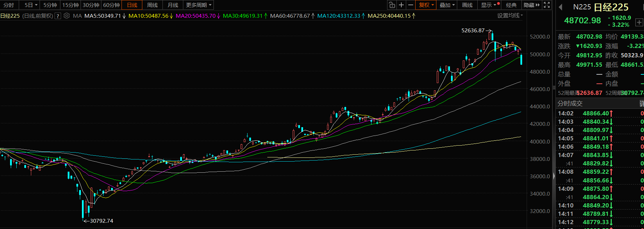Toggle 经典 classic view mode
The height and width of the screenshot is (229, 644).
click(x=511, y=5)
